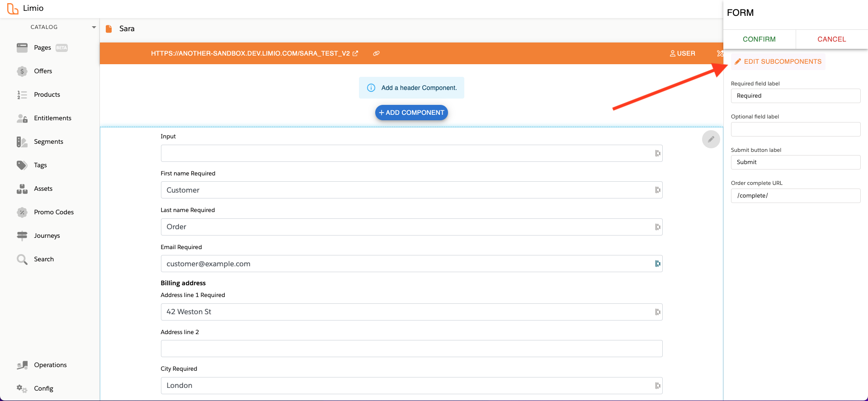
Task: Click the autofill icon in the Input field
Action: coord(658,153)
